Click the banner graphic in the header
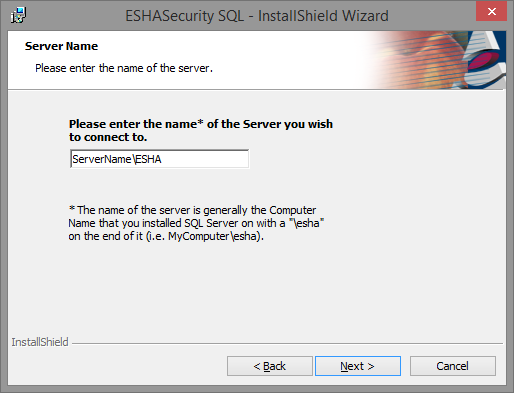 tap(437, 60)
